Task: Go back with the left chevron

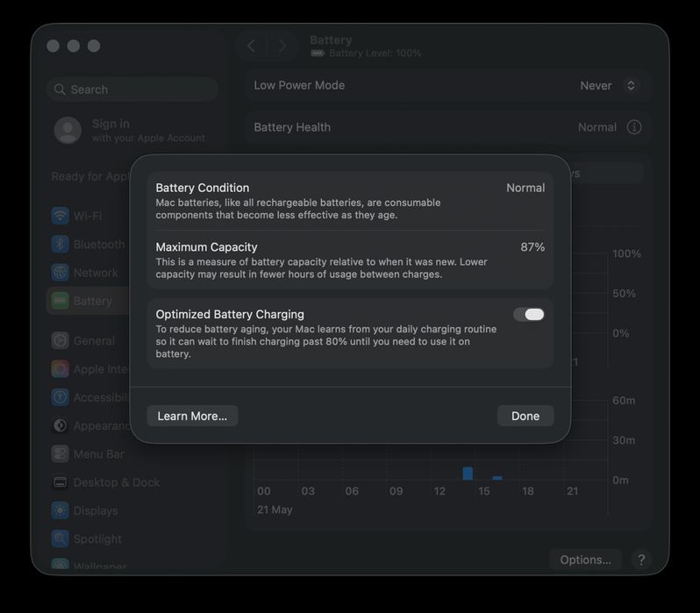Action: [x=252, y=46]
